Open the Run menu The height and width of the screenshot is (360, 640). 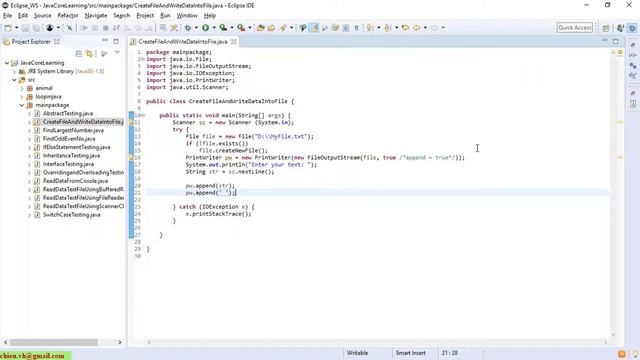coord(165,16)
